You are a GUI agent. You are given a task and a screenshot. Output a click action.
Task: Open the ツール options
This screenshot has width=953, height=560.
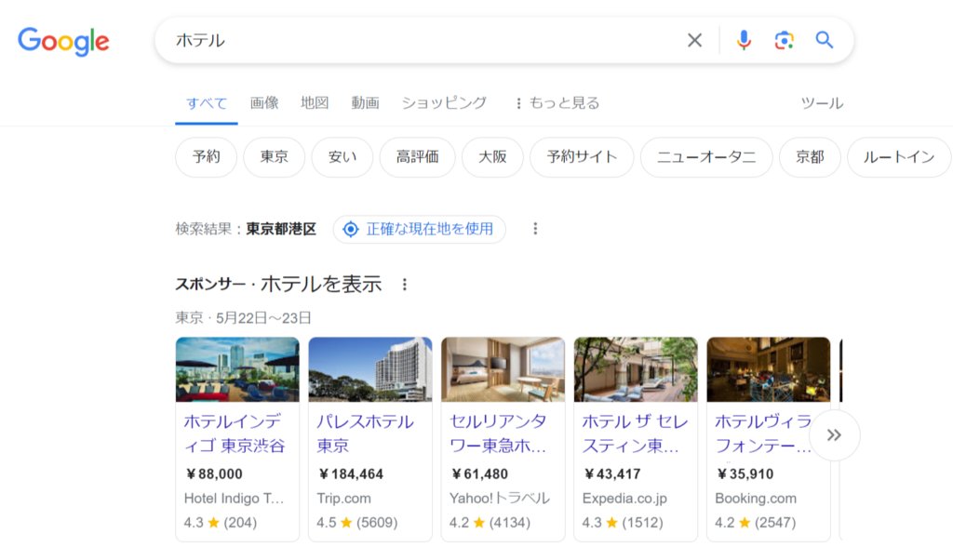[822, 103]
